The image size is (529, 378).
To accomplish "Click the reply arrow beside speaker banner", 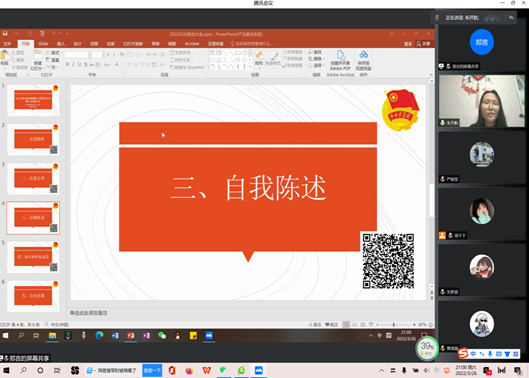I will click(511, 18).
